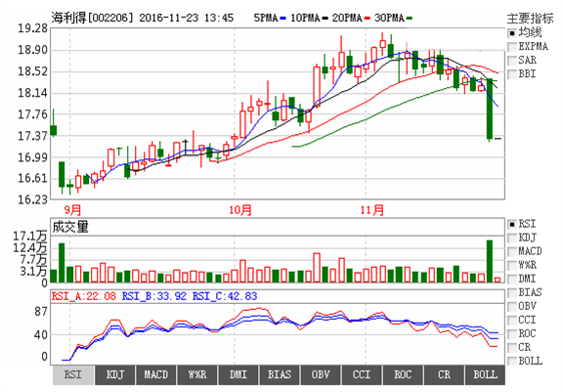Open the CCI bottom tab

(x=362, y=375)
